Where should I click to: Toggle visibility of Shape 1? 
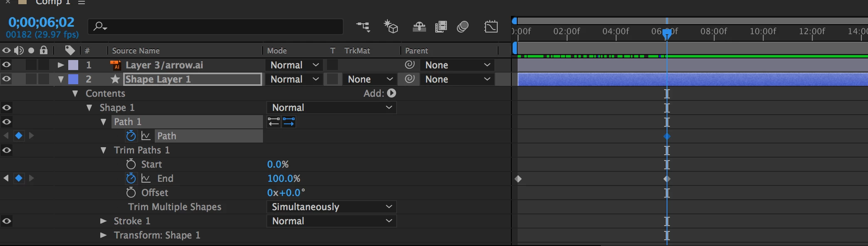pos(7,108)
